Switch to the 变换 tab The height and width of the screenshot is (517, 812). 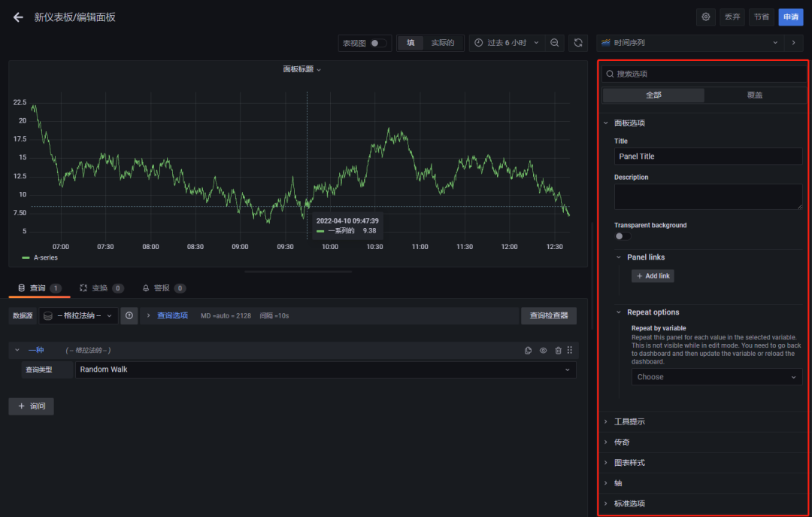point(100,287)
